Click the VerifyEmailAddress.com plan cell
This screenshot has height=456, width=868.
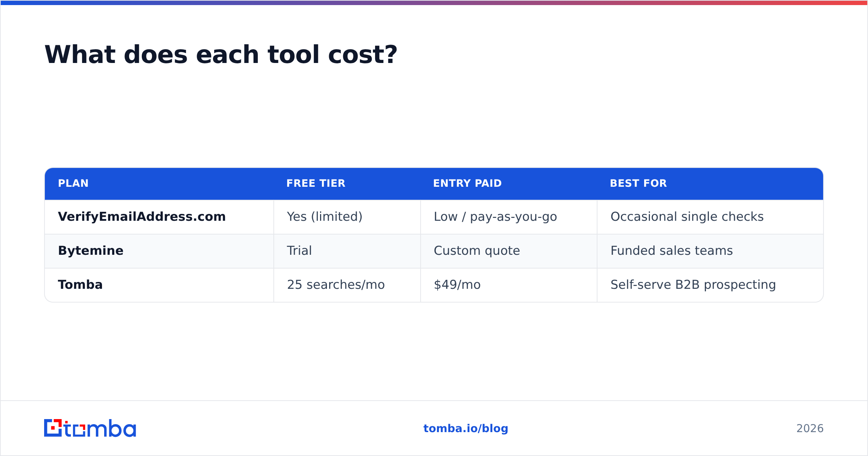tap(159, 217)
